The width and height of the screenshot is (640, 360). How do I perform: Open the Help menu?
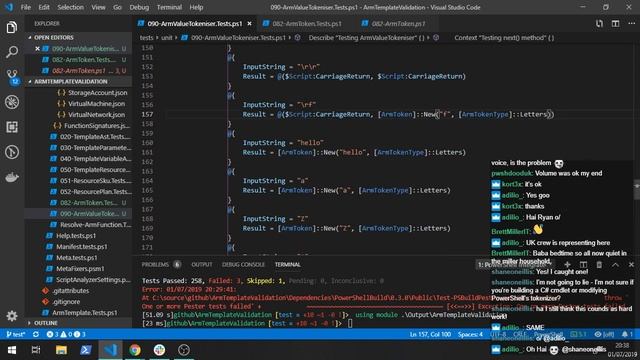click(x=196, y=7)
